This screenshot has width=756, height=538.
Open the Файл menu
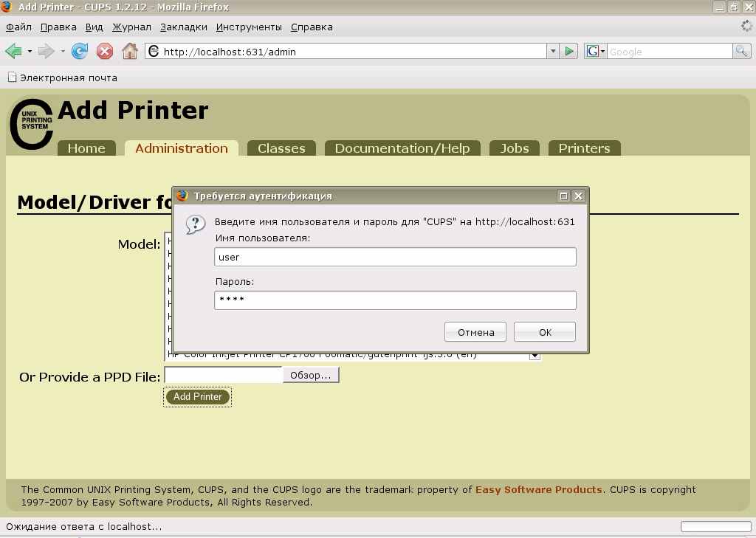coord(18,27)
